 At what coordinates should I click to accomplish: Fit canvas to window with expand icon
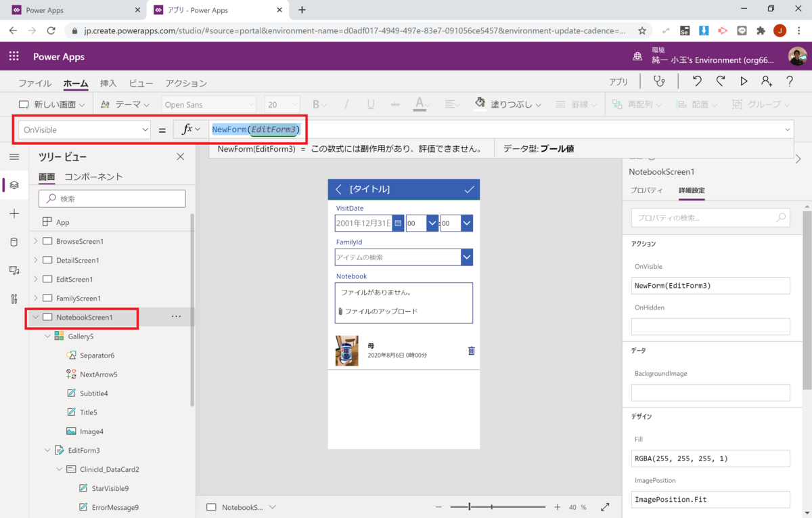pyautogui.click(x=605, y=507)
